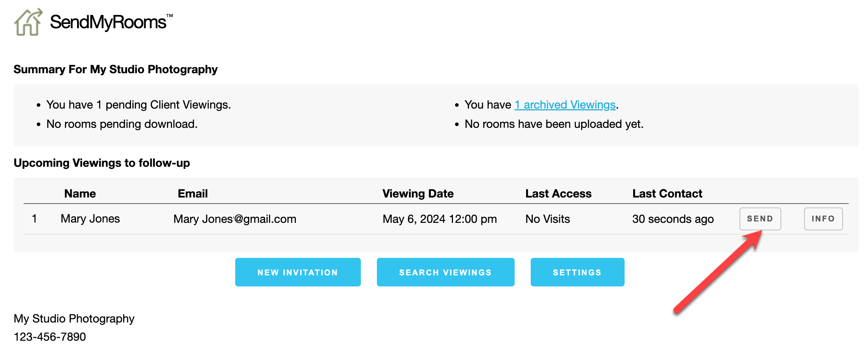The image size is (868, 355).
Task: Create a New Invitation
Action: [298, 272]
